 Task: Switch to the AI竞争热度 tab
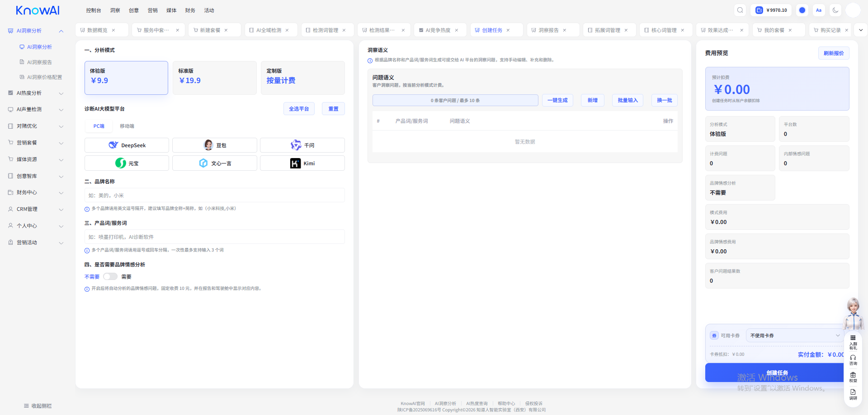438,30
